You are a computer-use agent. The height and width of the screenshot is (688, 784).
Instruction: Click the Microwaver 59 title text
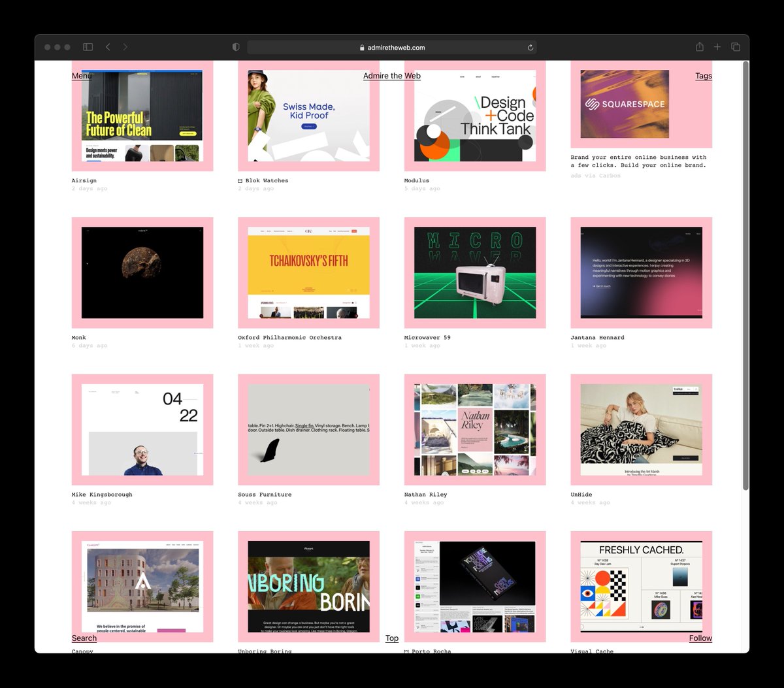(x=427, y=337)
